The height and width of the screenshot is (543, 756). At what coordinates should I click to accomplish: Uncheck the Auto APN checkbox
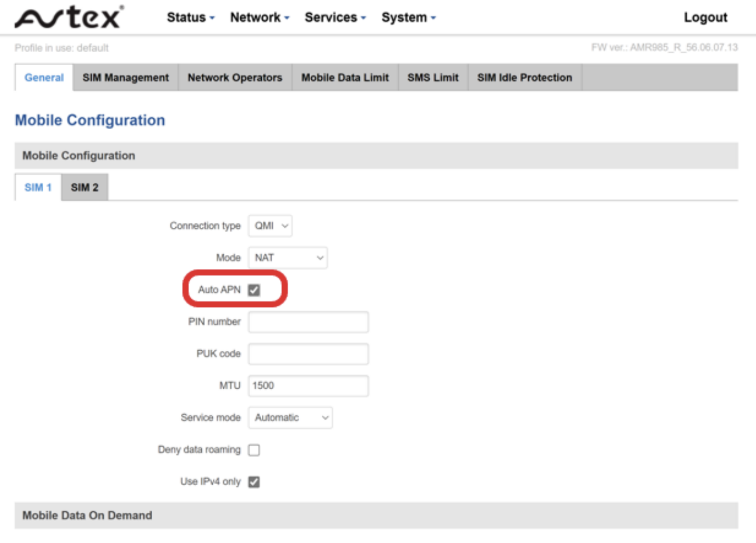coord(254,290)
